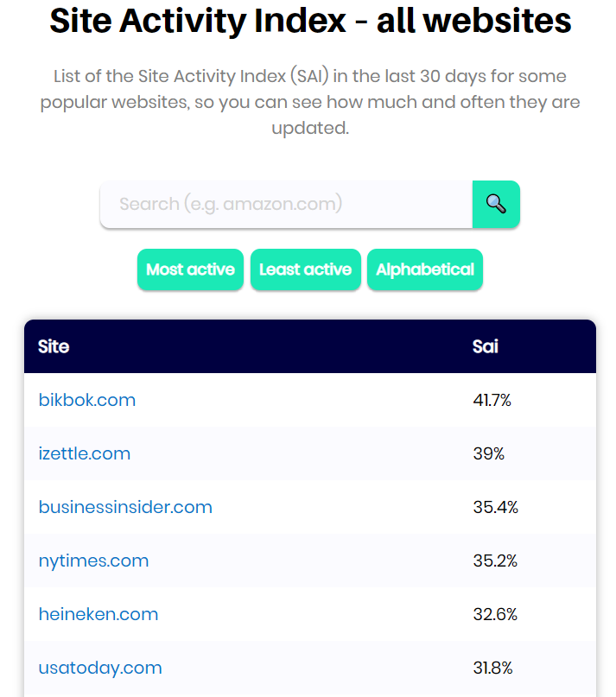Open nytimes.com from the activity list

(93, 561)
